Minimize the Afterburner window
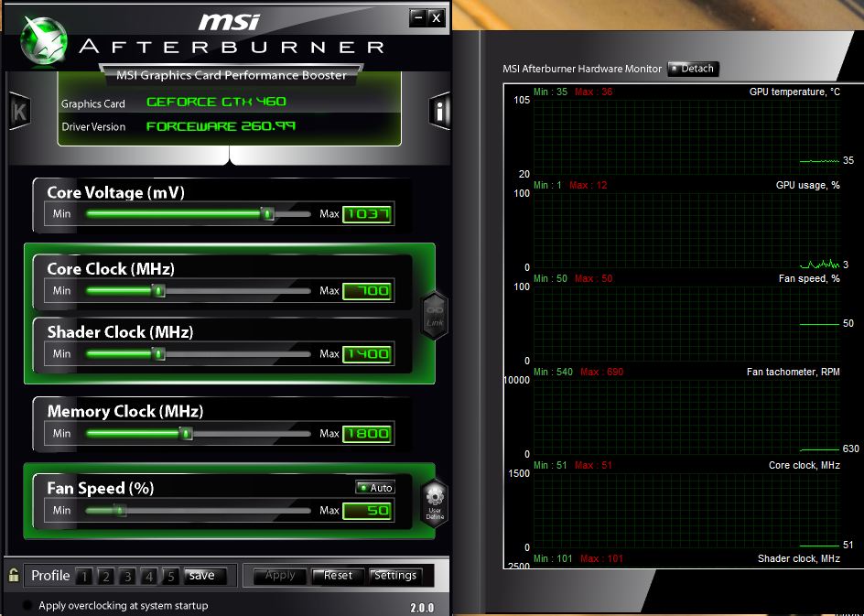 pyautogui.click(x=418, y=18)
